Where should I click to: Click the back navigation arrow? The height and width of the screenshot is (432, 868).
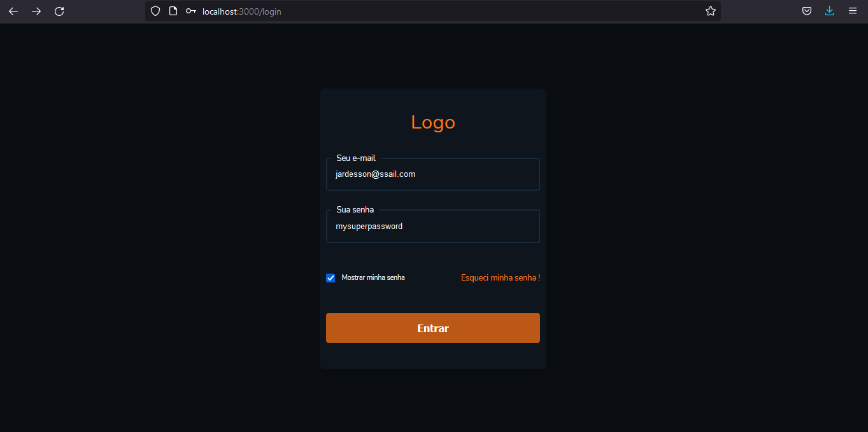click(x=13, y=11)
